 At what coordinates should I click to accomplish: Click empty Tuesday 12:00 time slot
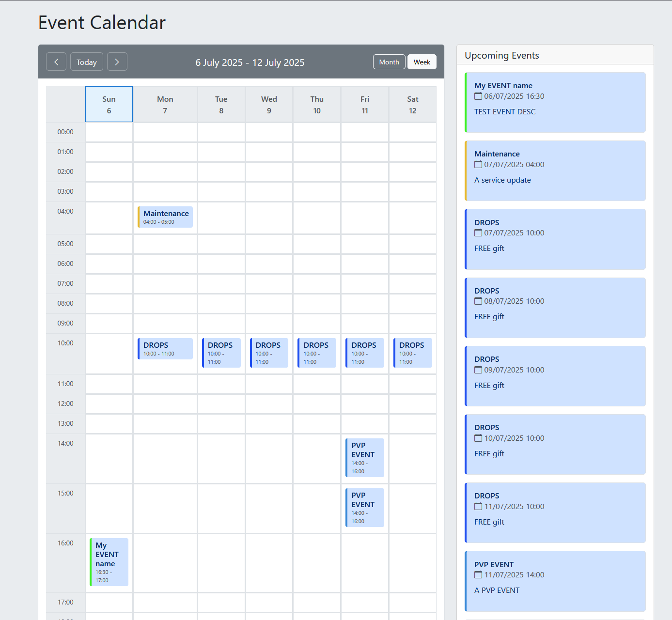click(x=221, y=404)
